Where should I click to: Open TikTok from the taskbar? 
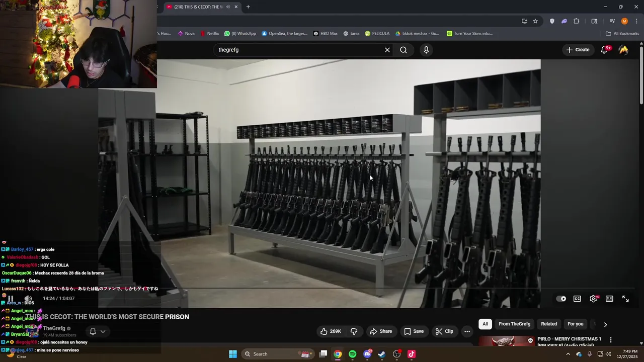coord(412,354)
